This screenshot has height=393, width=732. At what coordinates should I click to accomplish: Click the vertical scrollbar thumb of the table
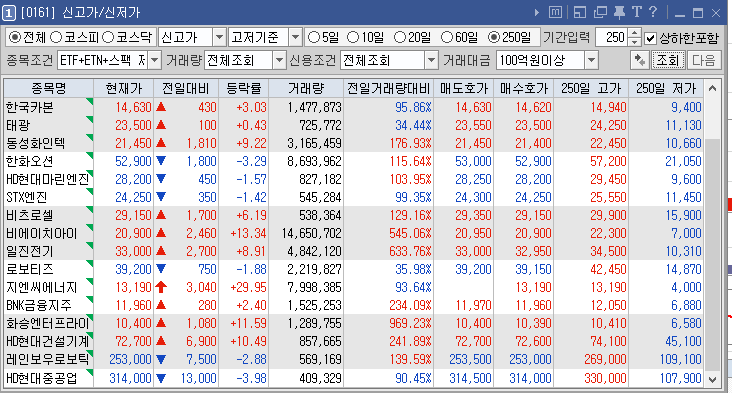pos(712,254)
